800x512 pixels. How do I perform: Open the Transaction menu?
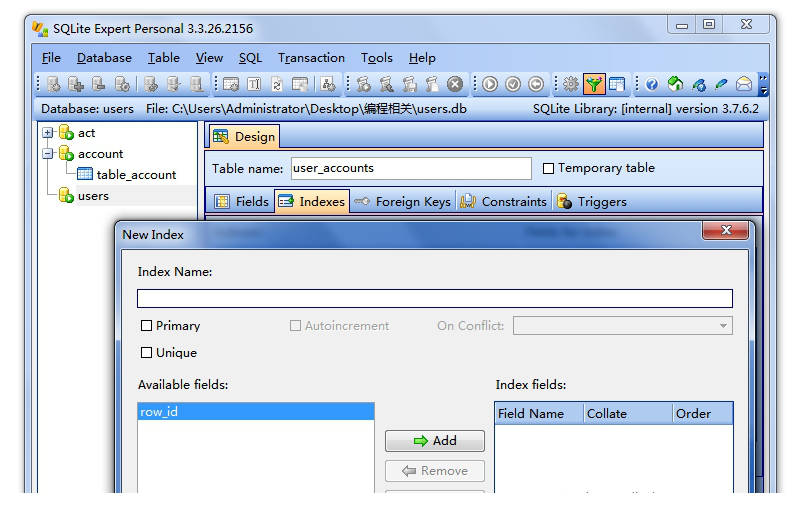[x=311, y=58]
